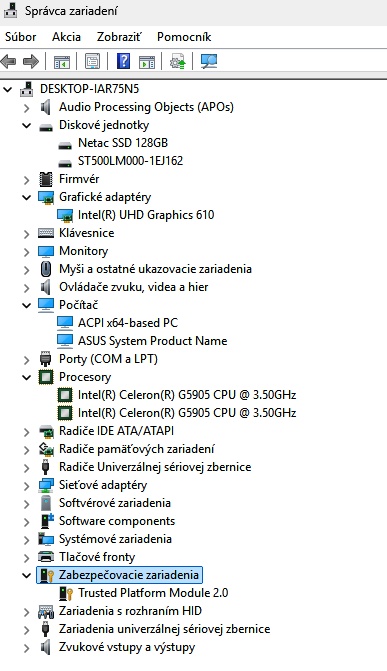Screen dimensions: 387x671
Task: Open the Zobraziť menu
Action: click(119, 37)
